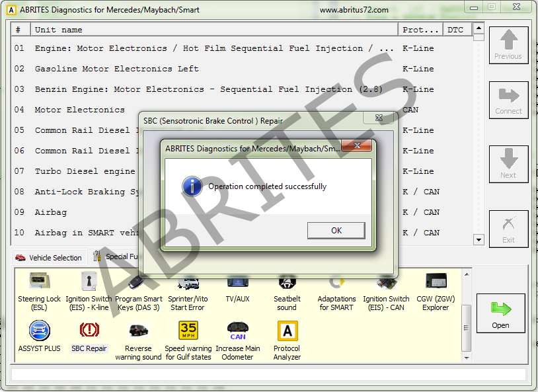Open Ignition Switch (EIS) - K-line function

[x=89, y=292]
